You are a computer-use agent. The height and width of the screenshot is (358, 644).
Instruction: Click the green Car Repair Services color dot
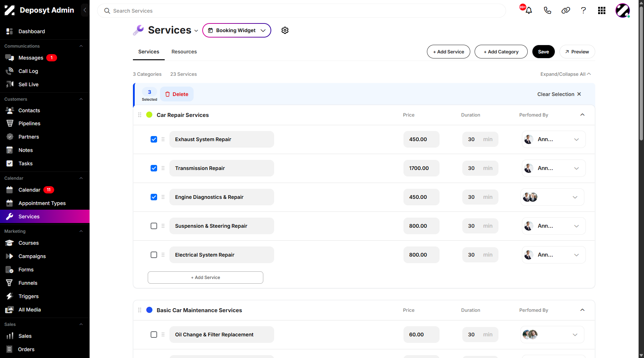pos(149,115)
